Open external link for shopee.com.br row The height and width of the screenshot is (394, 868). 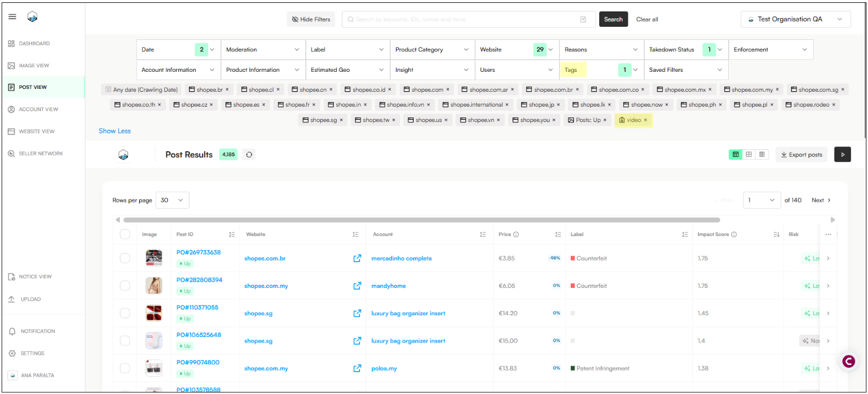tap(357, 258)
